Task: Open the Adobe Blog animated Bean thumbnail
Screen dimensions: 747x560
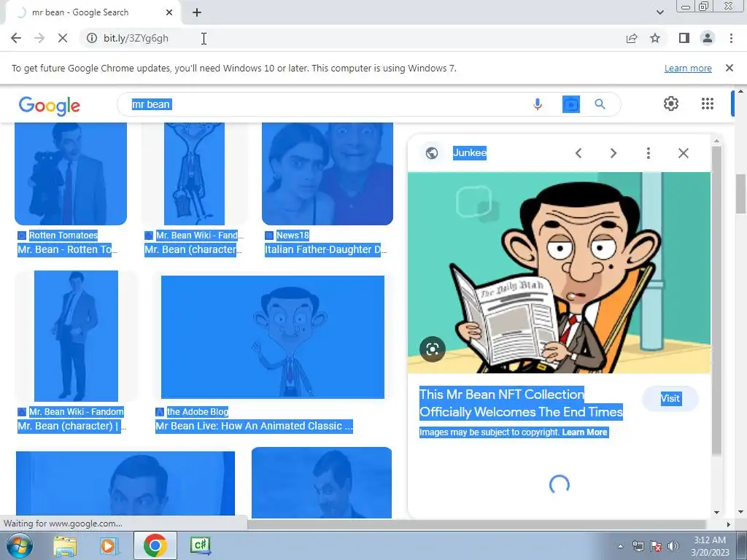Action: point(273,337)
